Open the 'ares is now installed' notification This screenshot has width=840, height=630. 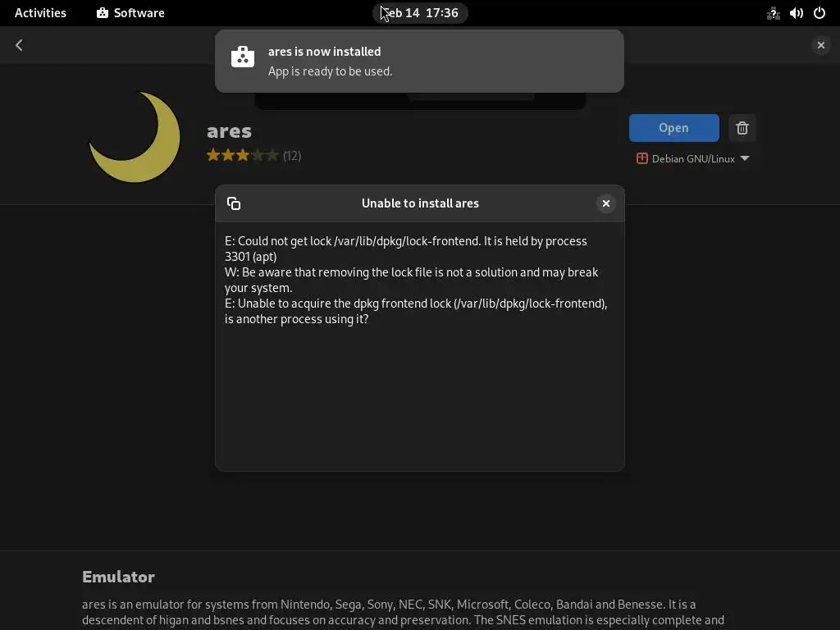[x=419, y=61]
